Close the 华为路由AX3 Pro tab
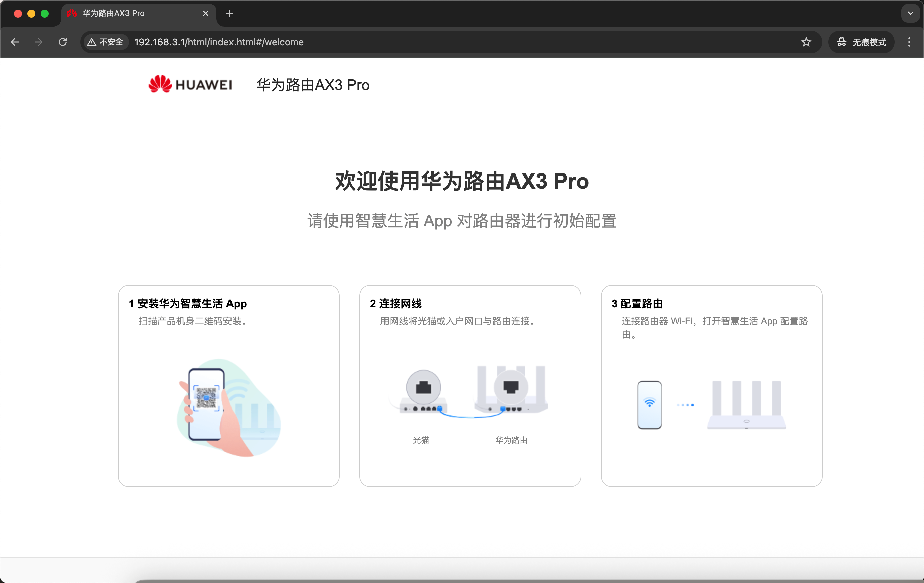 point(206,13)
